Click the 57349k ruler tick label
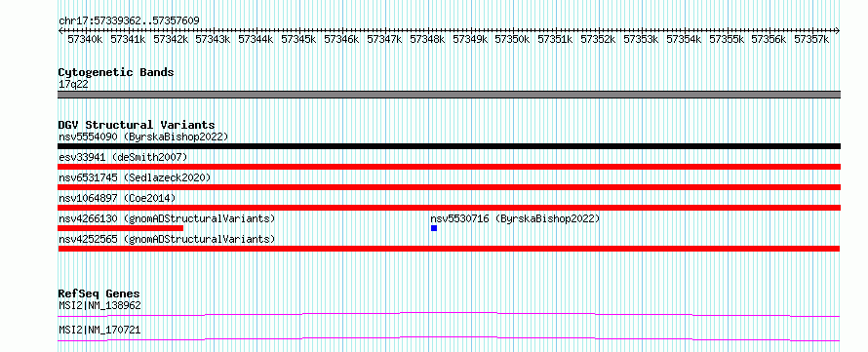The width and height of the screenshot is (868, 352). [470, 39]
